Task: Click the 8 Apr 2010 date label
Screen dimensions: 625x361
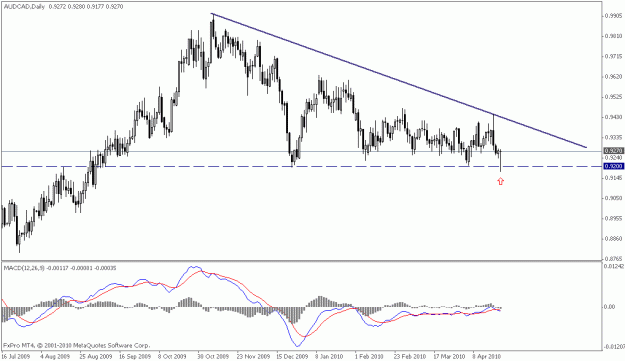Action: coord(486,356)
